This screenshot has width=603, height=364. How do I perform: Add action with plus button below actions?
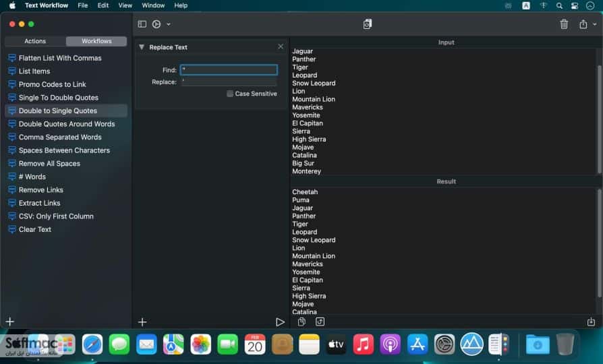pyautogui.click(x=142, y=322)
